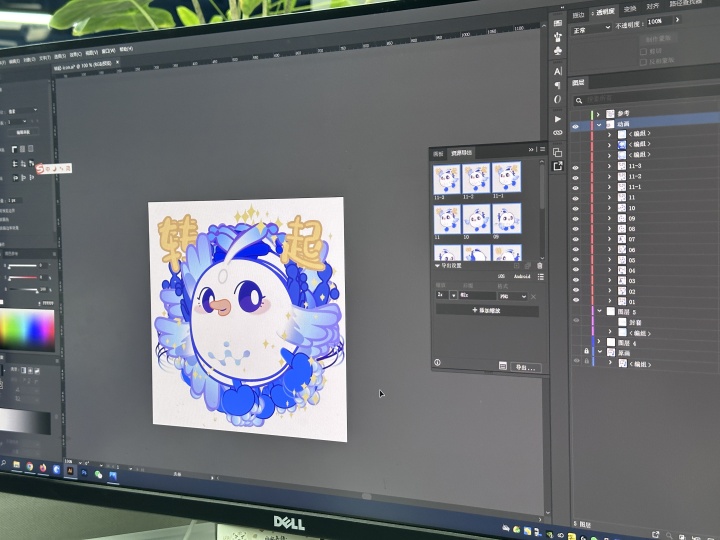The image size is (720, 540).
Task: Click the export presets list icon
Action: point(540,276)
